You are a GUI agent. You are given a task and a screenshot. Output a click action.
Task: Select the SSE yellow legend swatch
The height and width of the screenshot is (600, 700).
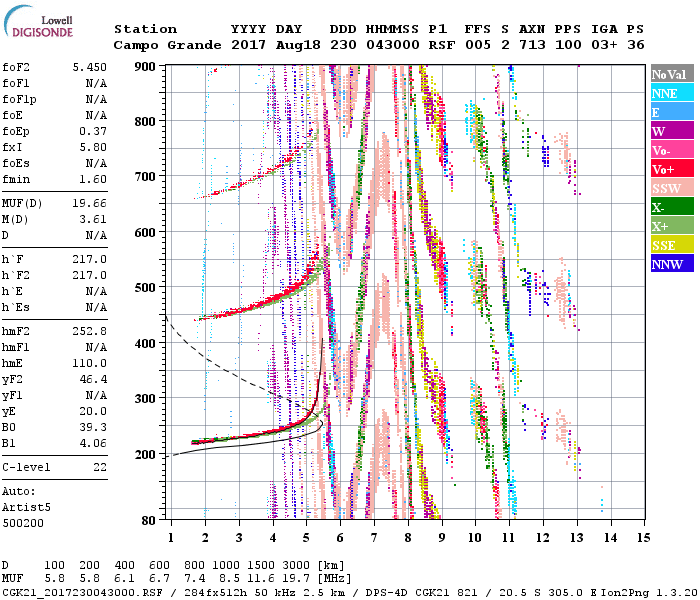[x=672, y=245]
